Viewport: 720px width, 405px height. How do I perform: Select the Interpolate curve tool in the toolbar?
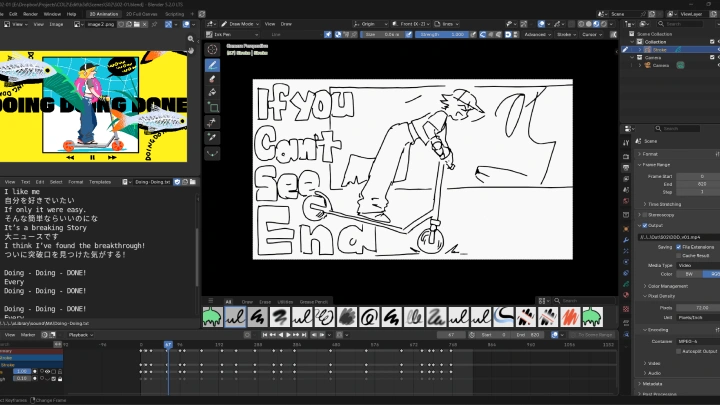click(x=212, y=153)
